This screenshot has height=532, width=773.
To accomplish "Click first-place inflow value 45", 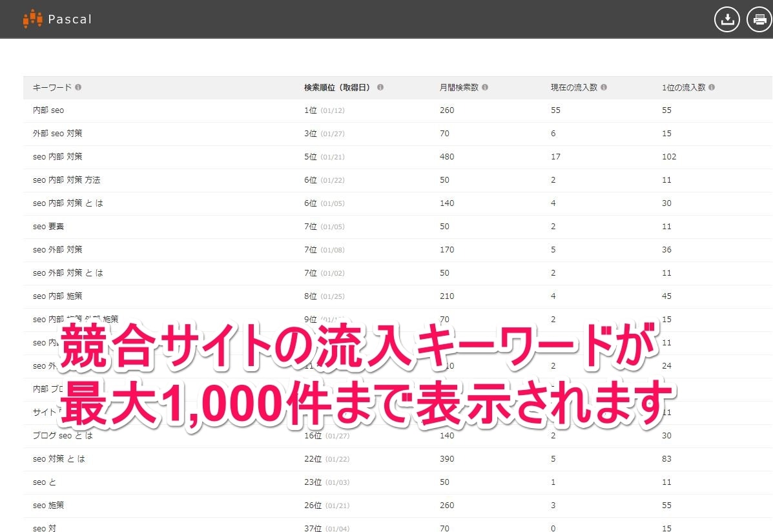I will tap(666, 296).
